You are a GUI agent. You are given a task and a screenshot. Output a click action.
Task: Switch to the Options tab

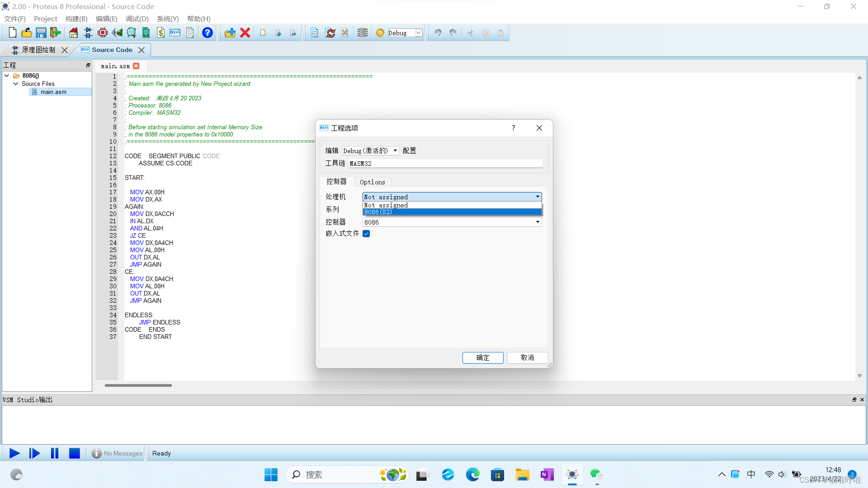tap(372, 182)
